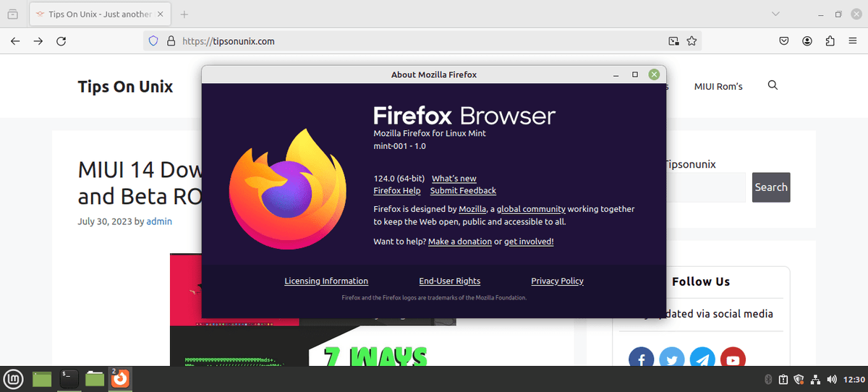868x392 pixels.
Task: Open the Firefox hamburger application menu
Action: [853, 41]
